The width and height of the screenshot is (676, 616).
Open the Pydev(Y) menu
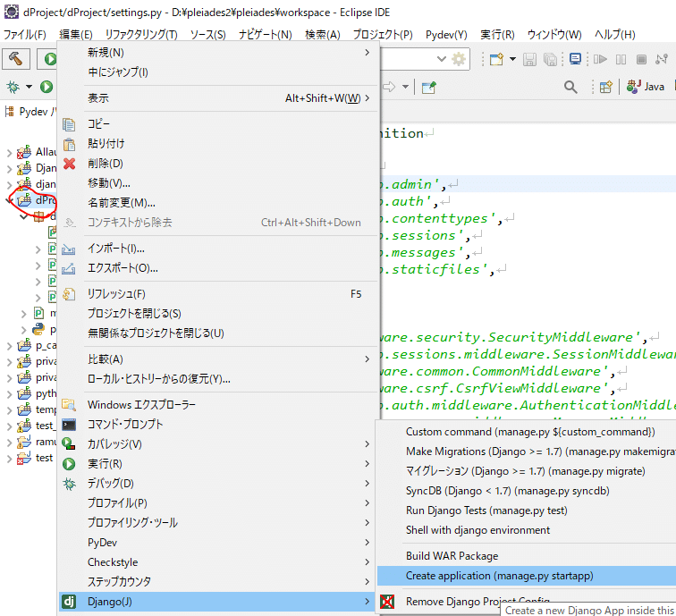[x=446, y=35]
